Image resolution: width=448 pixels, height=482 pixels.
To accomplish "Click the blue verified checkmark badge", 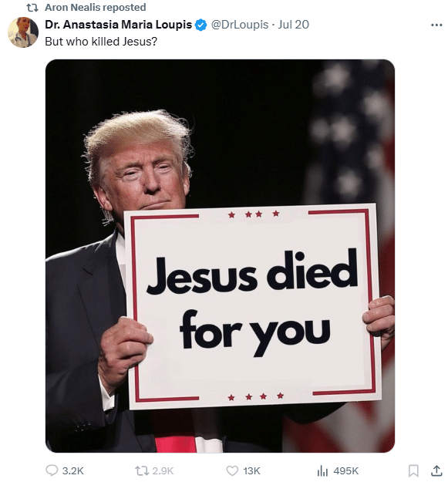I will [x=200, y=25].
